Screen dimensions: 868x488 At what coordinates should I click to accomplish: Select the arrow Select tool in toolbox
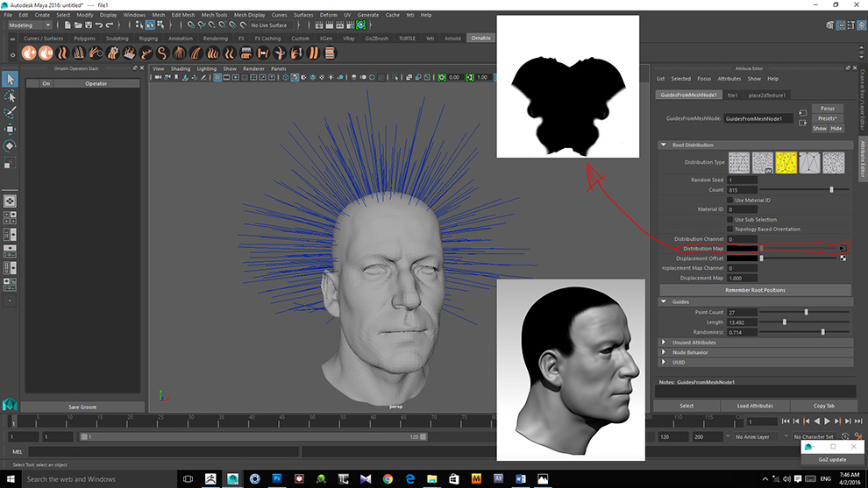pyautogui.click(x=10, y=80)
